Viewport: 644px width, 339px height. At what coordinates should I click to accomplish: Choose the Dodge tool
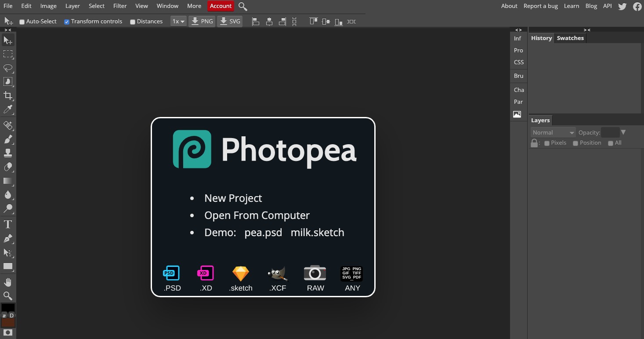click(8, 208)
